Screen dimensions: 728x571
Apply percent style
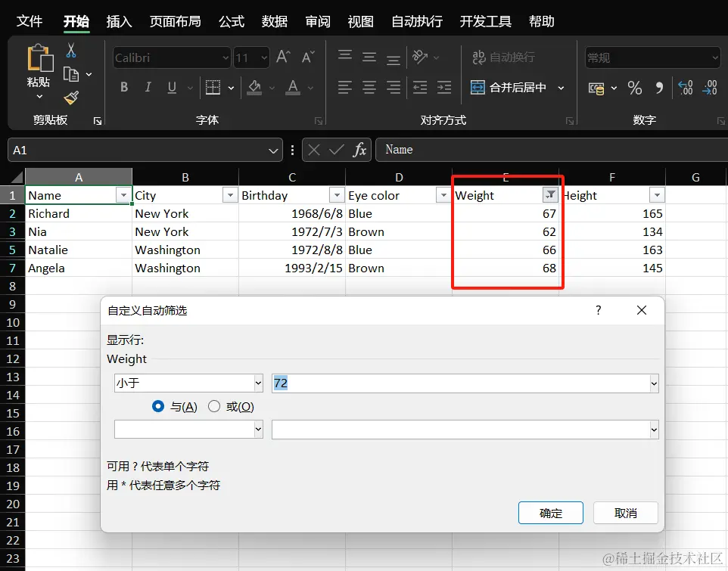pyautogui.click(x=634, y=88)
